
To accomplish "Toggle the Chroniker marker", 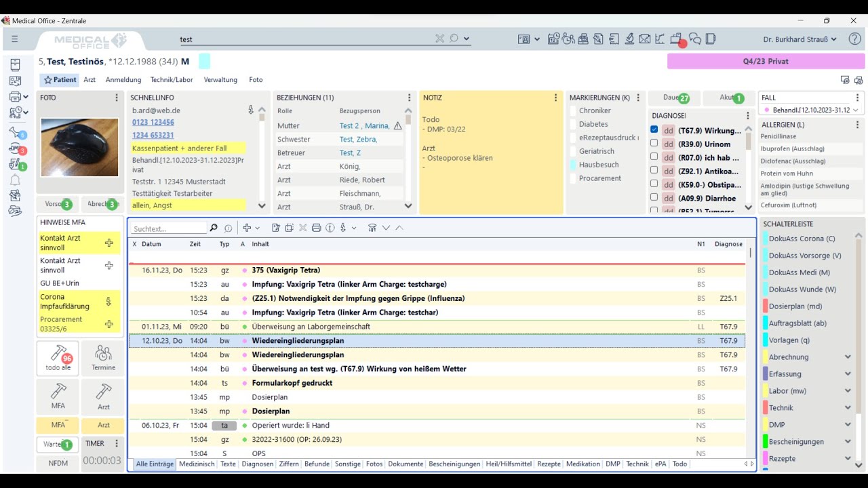I will [573, 110].
